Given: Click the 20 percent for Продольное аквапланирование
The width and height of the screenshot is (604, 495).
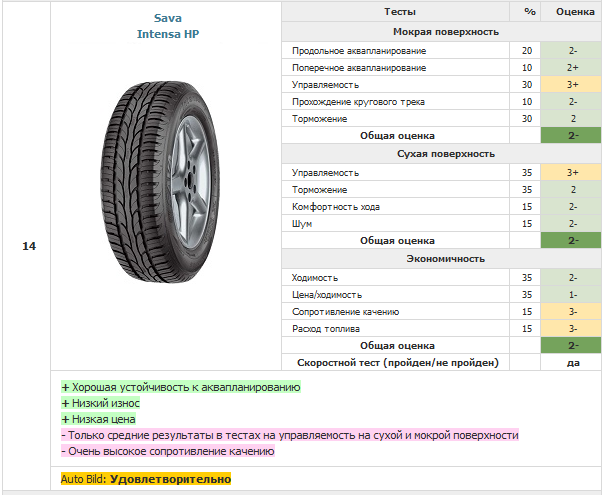Looking at the screenshot, I should point(527,51).
